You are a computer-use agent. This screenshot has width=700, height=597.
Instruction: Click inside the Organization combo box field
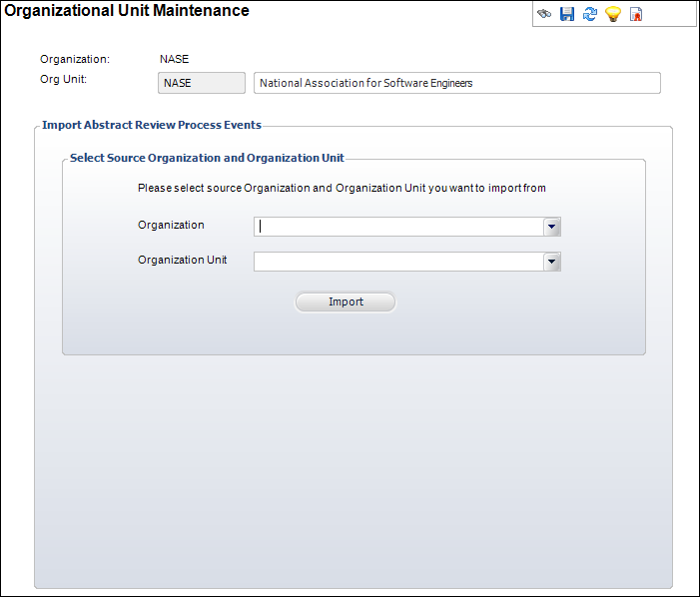[398, 227]
